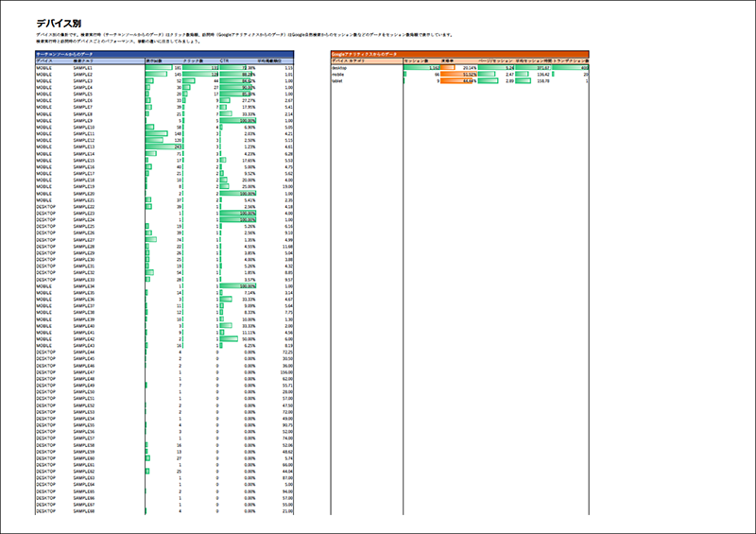Click the impressions bar in SAMPLE11 row

[x=157, y=133]
